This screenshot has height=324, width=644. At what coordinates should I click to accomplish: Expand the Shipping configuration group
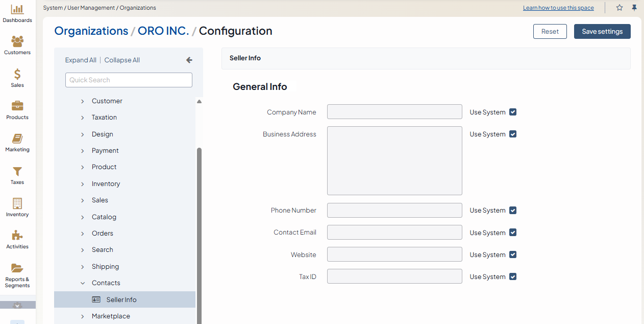83,267
